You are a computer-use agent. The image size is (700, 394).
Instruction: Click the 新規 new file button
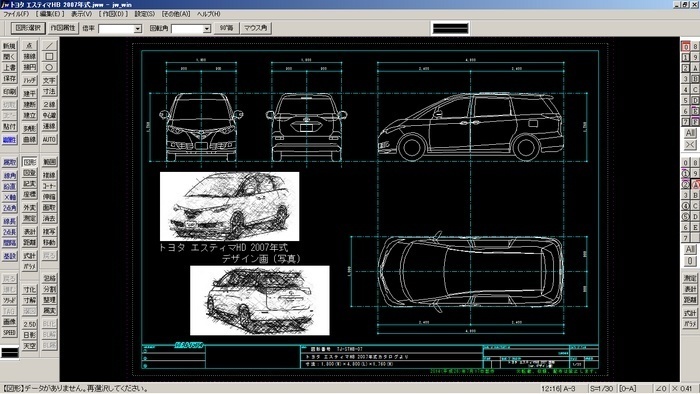coord(9,46)
